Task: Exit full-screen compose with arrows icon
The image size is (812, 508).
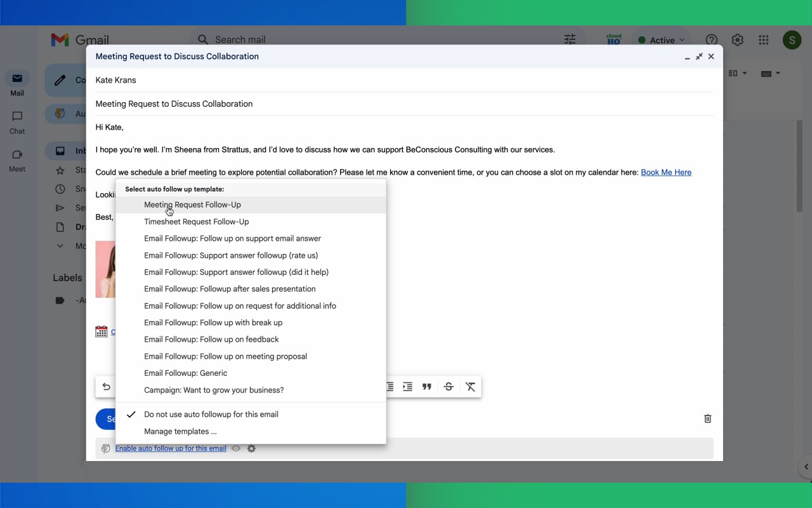Action: [x=699, y=57]
